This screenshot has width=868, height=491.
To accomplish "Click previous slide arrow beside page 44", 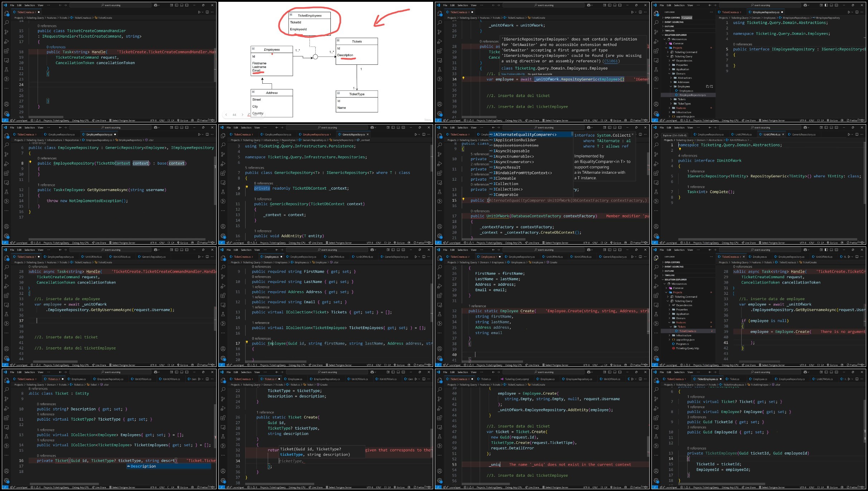I will pyautogui.click(x=226, y=115).
